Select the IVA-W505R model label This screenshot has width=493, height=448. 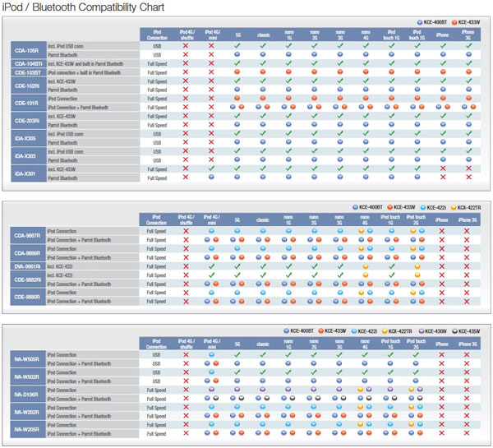tap(28, 359)
